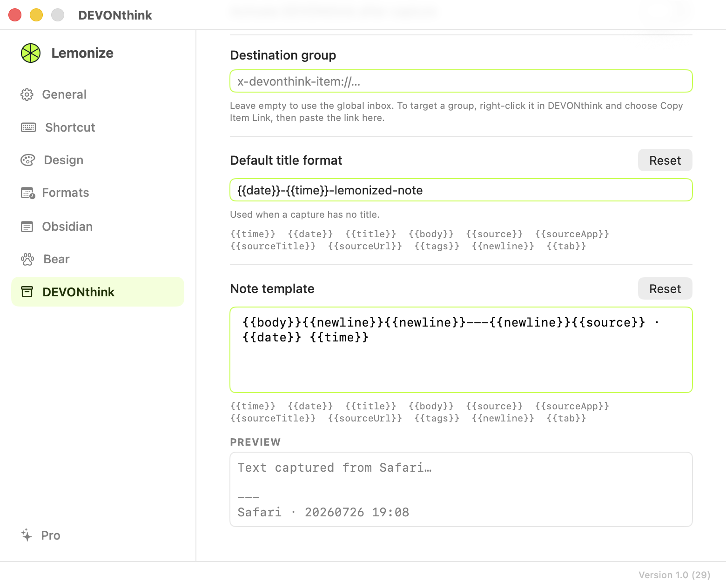Click the 'Note template' heading

click(x=272, y=289)
